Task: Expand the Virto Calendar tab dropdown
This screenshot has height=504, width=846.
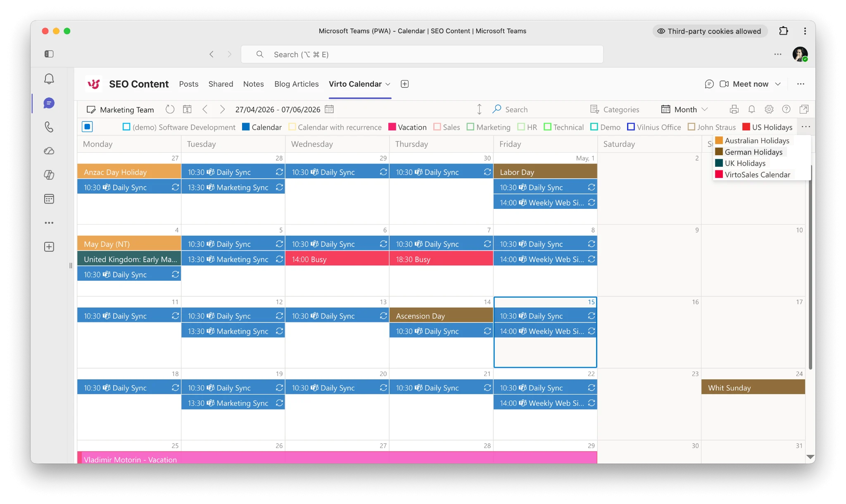Action: pos(388,84)
